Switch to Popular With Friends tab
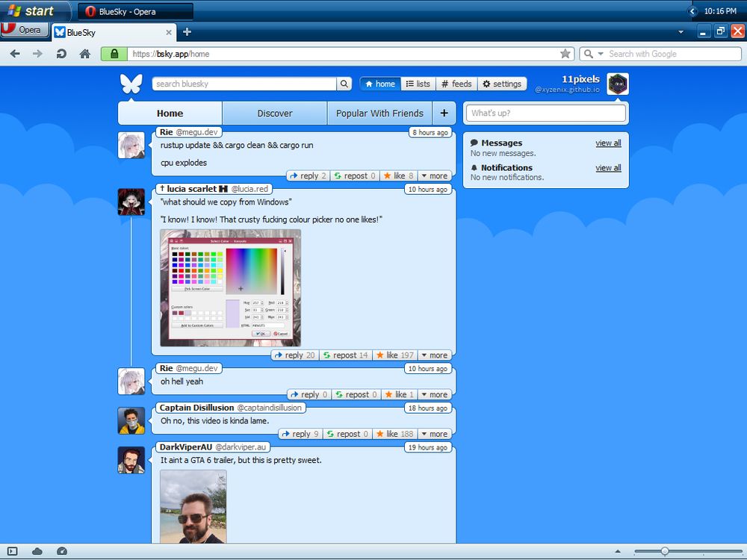This screenshot has width=747, height=560. [x=379, y=113]
